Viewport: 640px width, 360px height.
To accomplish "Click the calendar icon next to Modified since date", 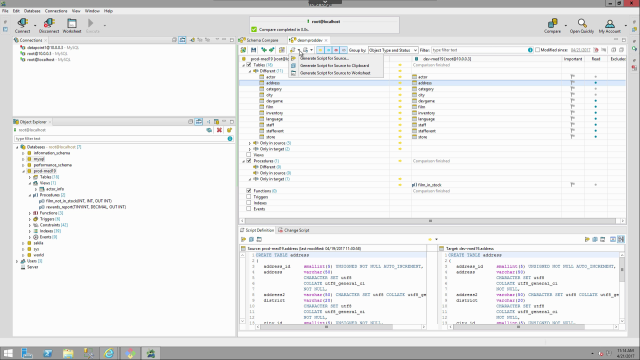I will pos(596,50).
